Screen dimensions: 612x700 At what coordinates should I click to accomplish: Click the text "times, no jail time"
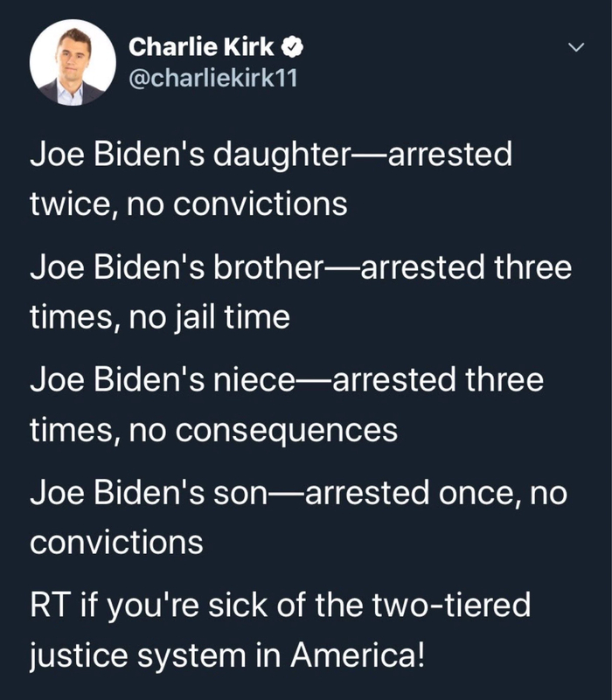(x=159, y=317)
